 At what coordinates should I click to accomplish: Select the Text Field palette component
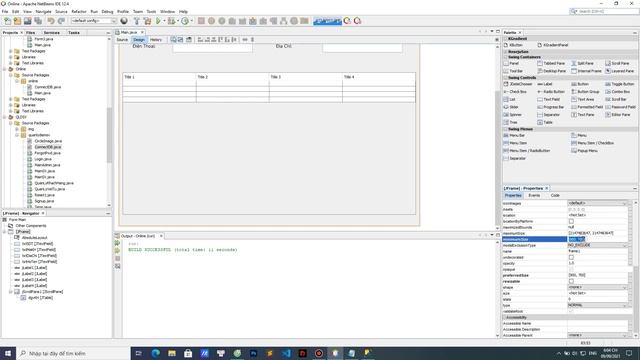pos(549,100)
